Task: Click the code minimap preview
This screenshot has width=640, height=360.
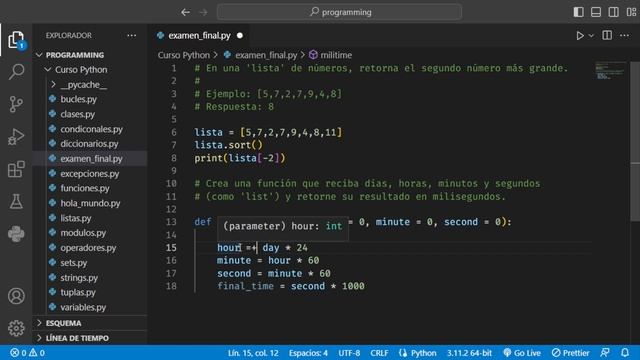Action: (610, 71)
